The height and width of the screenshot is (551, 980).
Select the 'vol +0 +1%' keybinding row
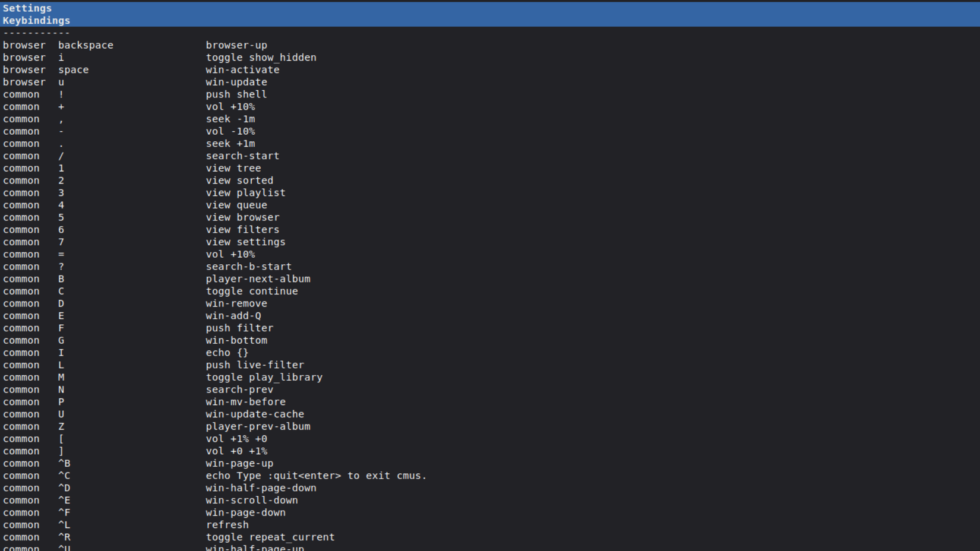[x=490, y=451]
